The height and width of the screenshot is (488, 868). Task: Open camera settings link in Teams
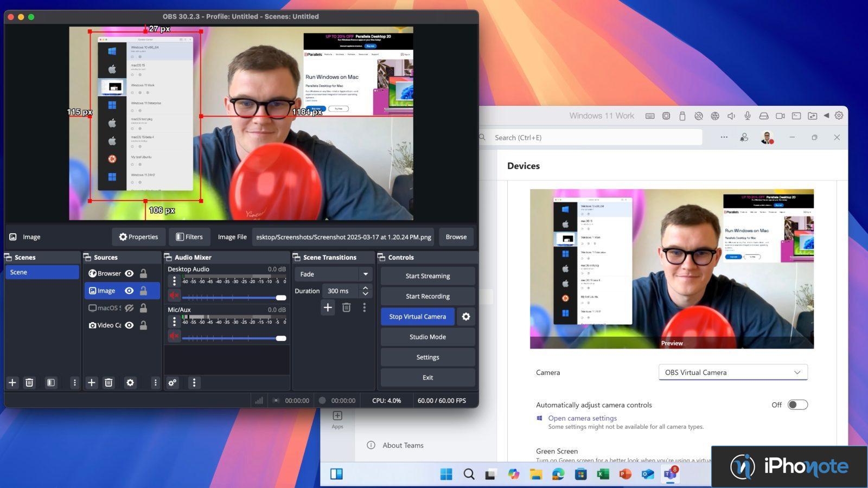582,418
